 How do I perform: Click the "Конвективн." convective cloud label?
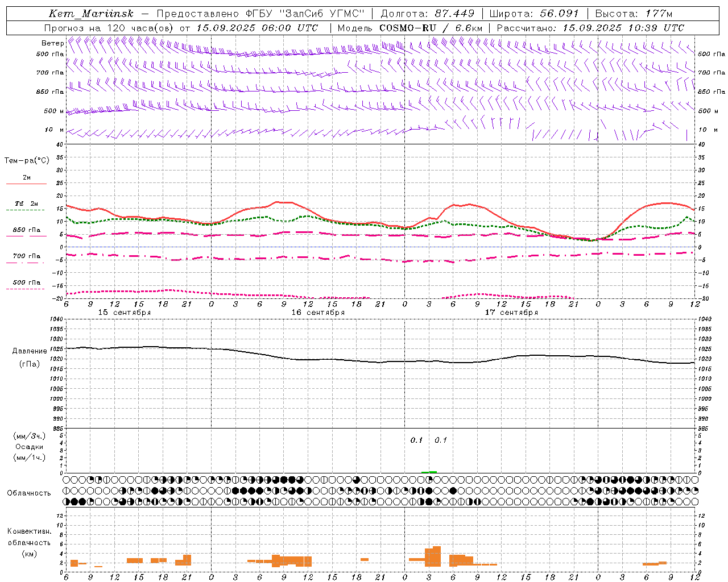coord(30,531)
